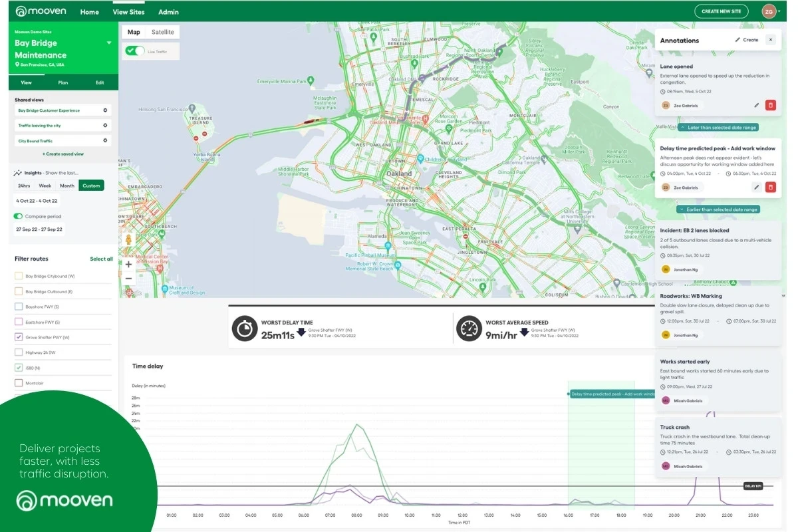Click Jonathan Ng avatar on Incident card
The image size is (798, 532).
(665, 269)
